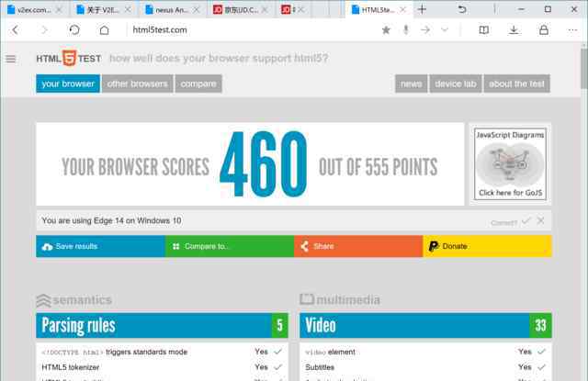588x381 pixels.
Task: Select the 'your browser' page tab
Action: coord(68,84)
